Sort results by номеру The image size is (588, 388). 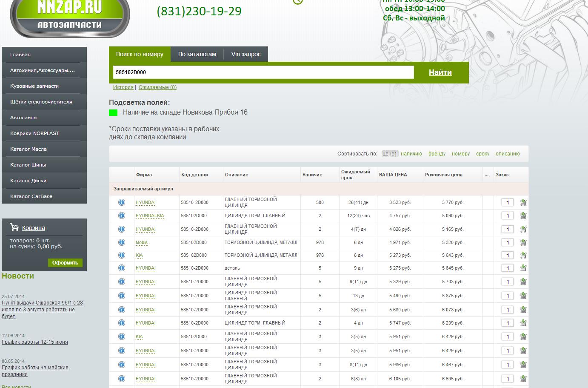461,154
